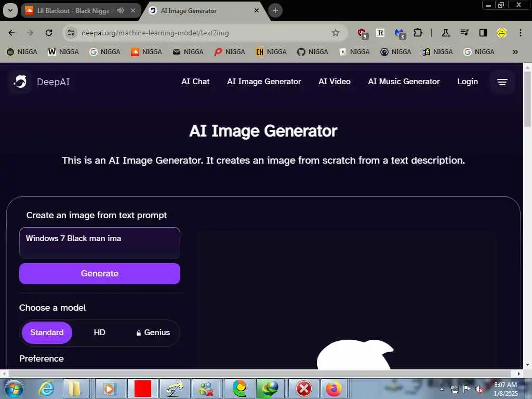Open the mail envelope bookmark

(188, 51)
